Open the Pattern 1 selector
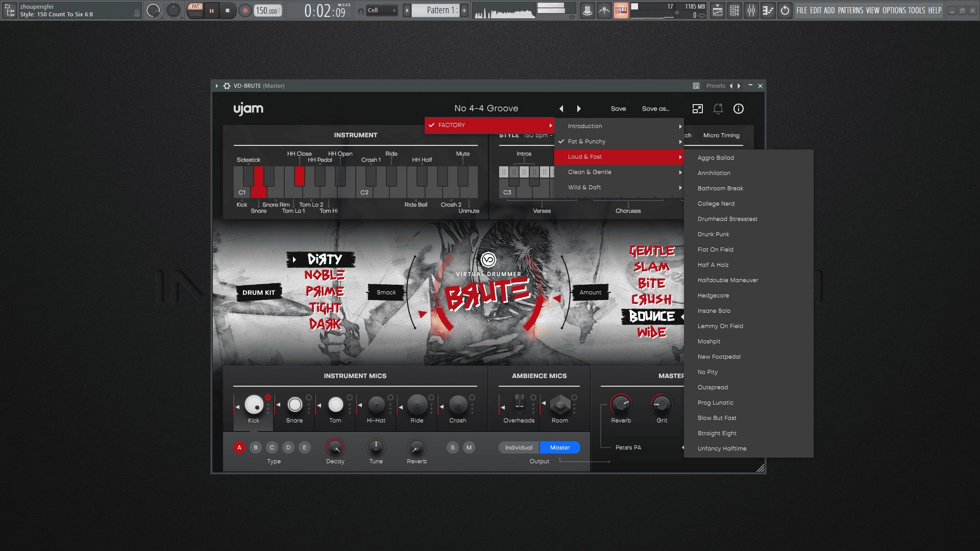The height and width of the screenshot is (551, 980). 436,10
